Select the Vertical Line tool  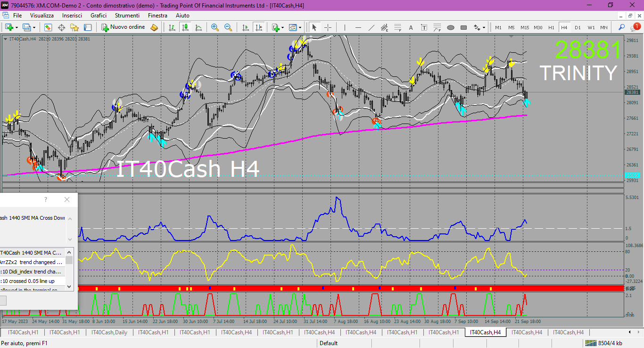point(345,27)
